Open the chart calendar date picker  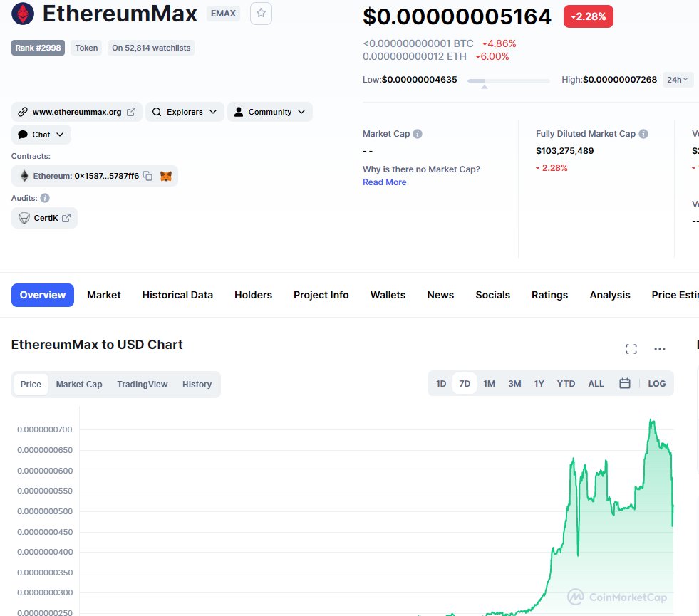[x=624, y=383]
